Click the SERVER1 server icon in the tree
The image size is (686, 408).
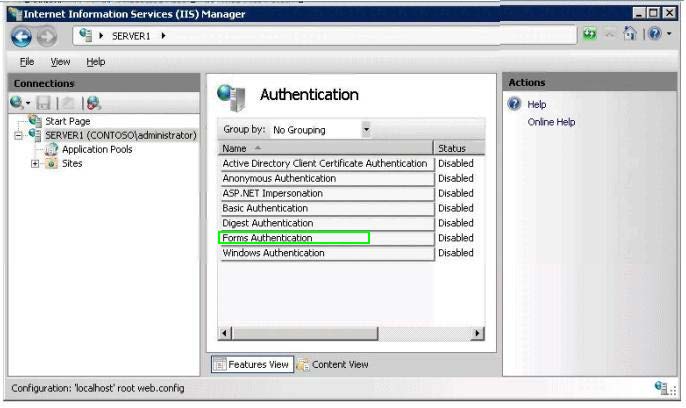pyautogui.click(x=35, y=135)
